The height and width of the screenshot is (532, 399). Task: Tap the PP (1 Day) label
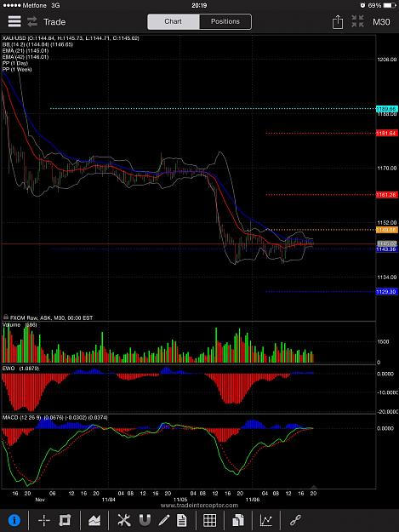(15, 63)
